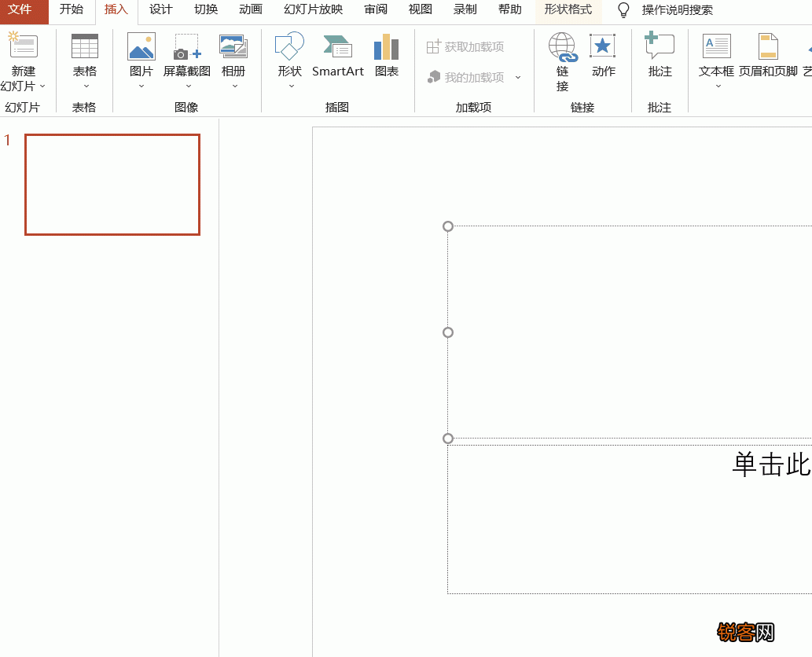Expand the 形状 dropdown chevron
This screenshot has height=657, width=812.
[292, 86]
